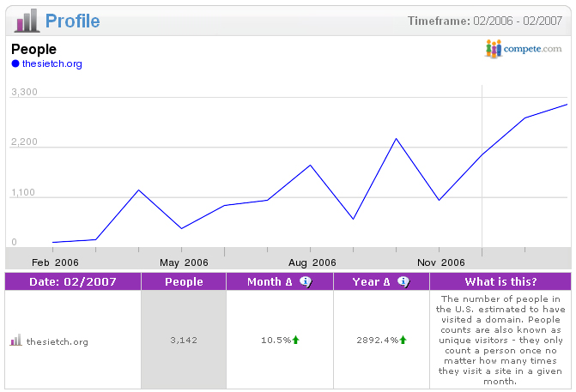
Task: Click the 10.5% month change value
Action: click(276, 341)
